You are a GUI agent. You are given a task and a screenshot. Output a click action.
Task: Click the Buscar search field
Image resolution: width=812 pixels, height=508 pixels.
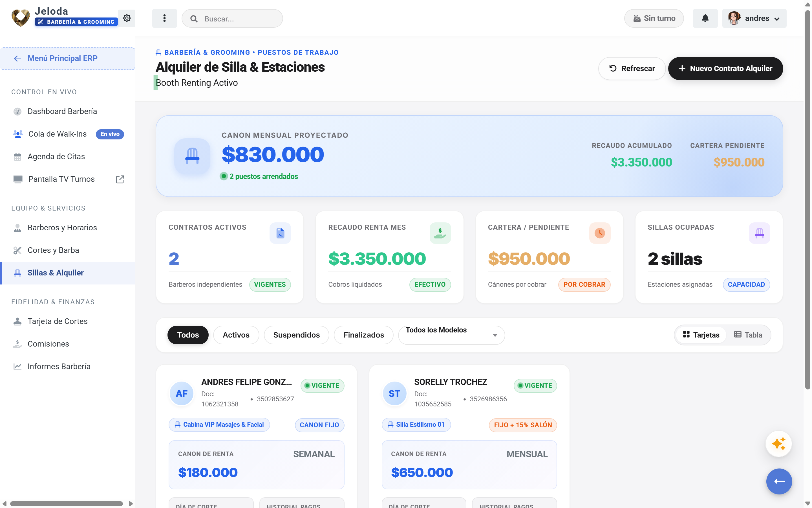coord(232,18)
